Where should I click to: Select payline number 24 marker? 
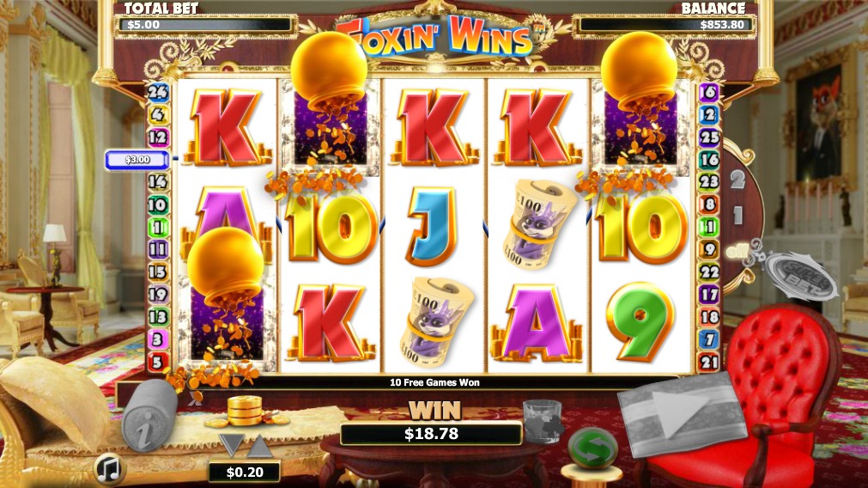158,92
